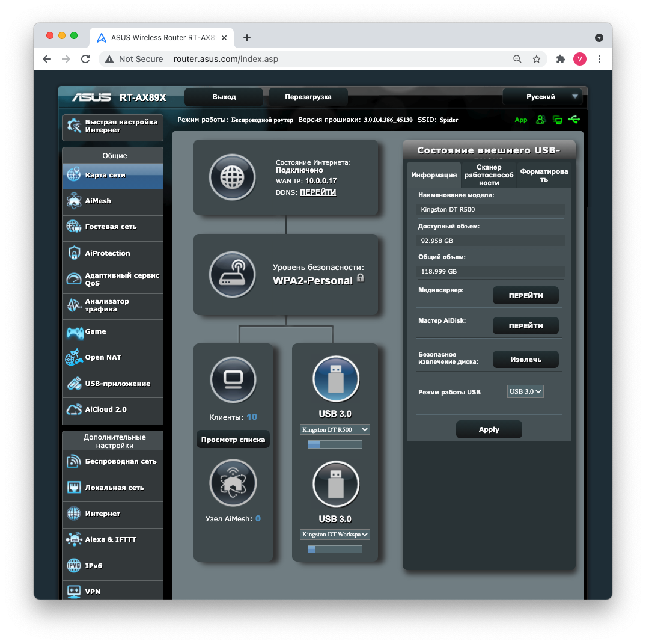
Task: Open Беспроводная сеть settings
Action: pos(113,462)
